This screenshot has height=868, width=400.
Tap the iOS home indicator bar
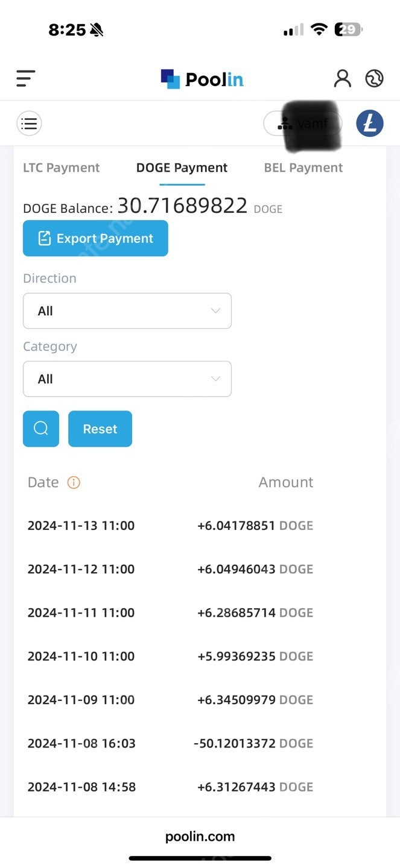point(200,858)
